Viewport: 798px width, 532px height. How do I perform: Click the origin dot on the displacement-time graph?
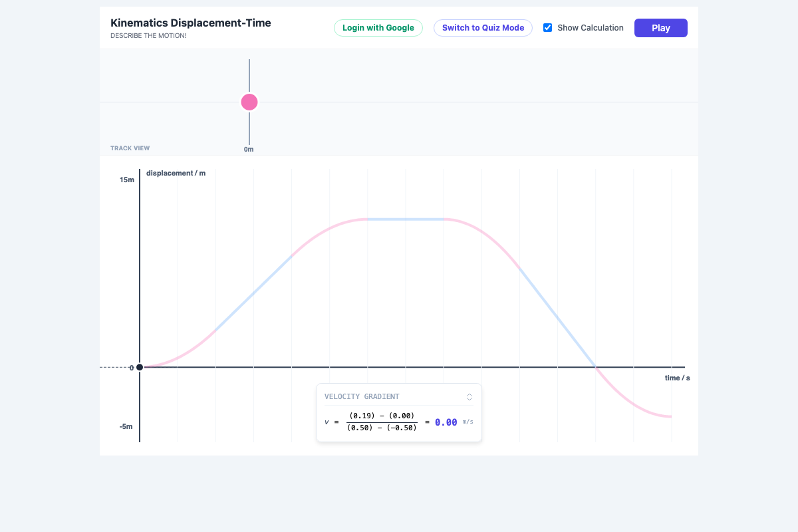tap(140, 366)
